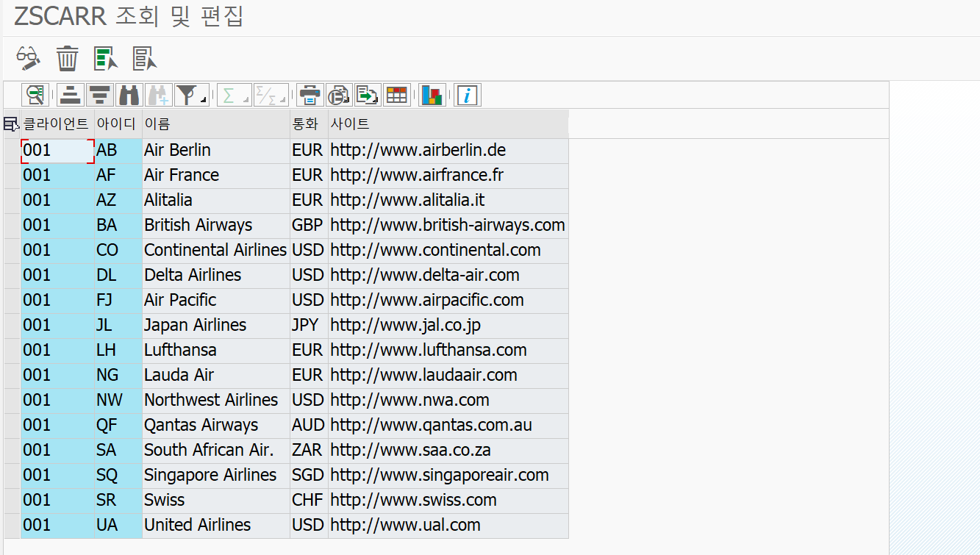Click the http://www.nwa.com site cell
The image size is (980, 555).
(x=448, y=401)
